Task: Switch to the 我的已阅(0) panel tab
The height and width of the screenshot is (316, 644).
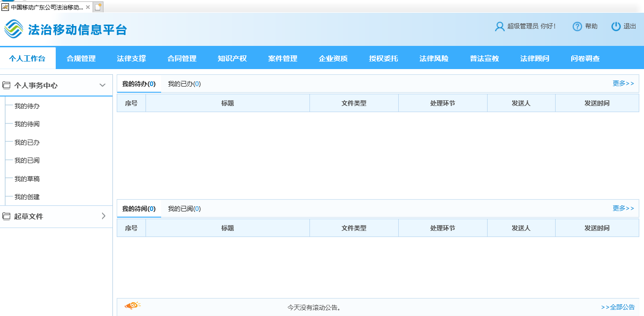Action: pos(184,209)
